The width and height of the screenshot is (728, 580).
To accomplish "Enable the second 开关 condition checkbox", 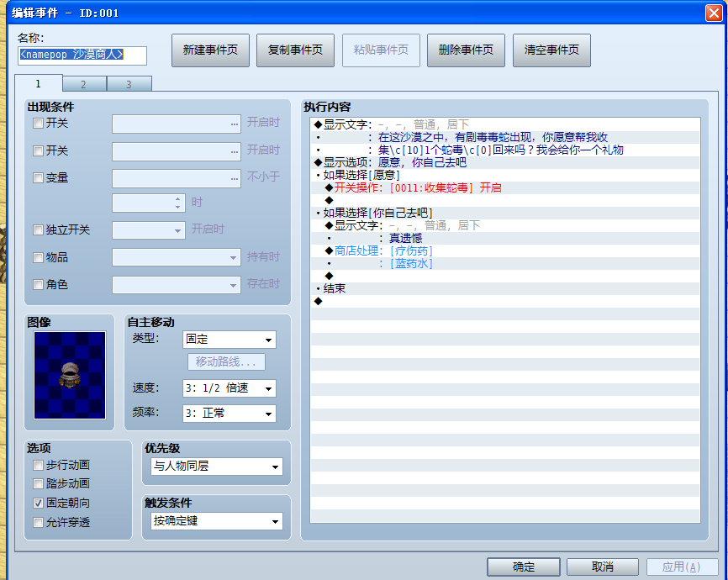I will click(x=38, y=150).
